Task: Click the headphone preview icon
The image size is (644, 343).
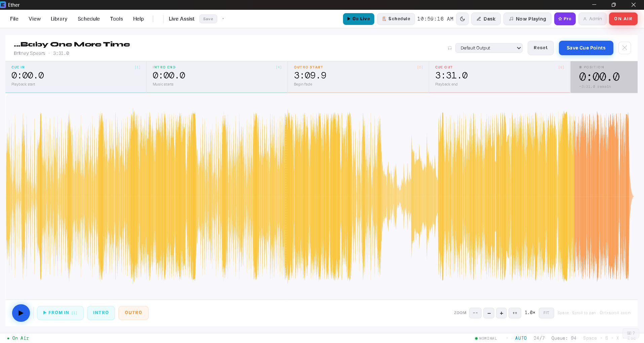Action: tap(450, 48)
